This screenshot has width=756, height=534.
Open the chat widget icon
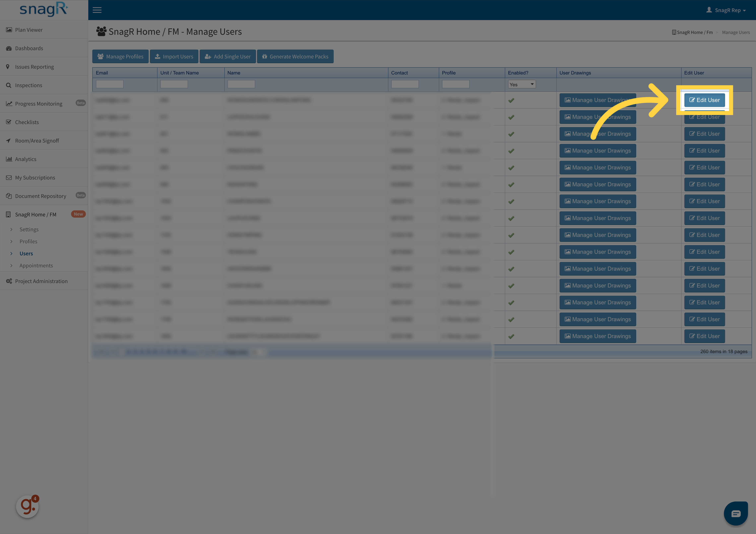pyautogui.click(x=736, y=513)
